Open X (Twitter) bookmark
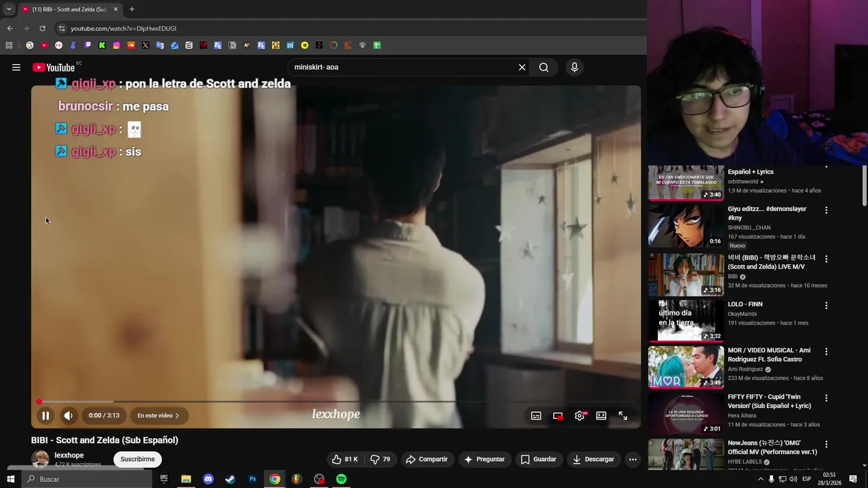The height and width of the screenshot is (488, 868). (x=145, y=45)
